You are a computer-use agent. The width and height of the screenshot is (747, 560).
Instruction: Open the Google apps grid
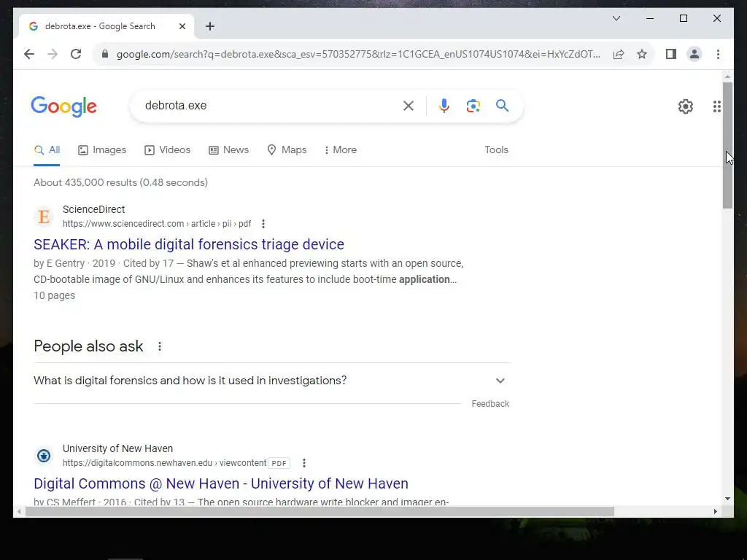click(717, 106)
